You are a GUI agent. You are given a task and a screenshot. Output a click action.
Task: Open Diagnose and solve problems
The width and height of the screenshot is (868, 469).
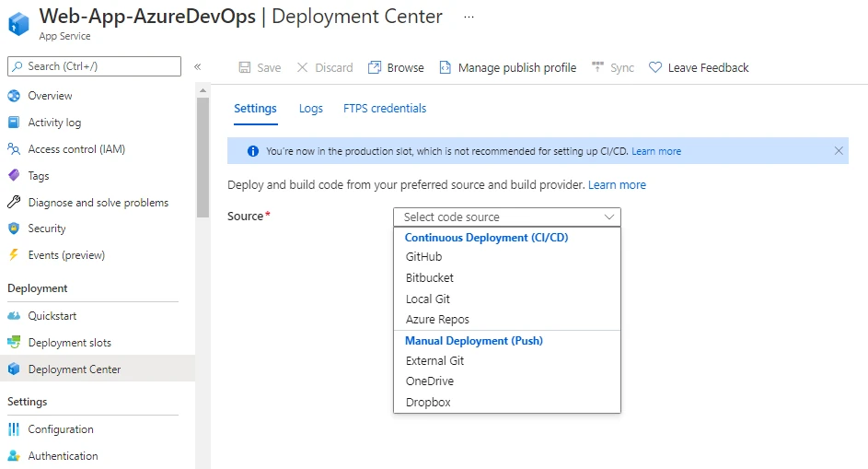pyautogui.click(x=98, y=203)
